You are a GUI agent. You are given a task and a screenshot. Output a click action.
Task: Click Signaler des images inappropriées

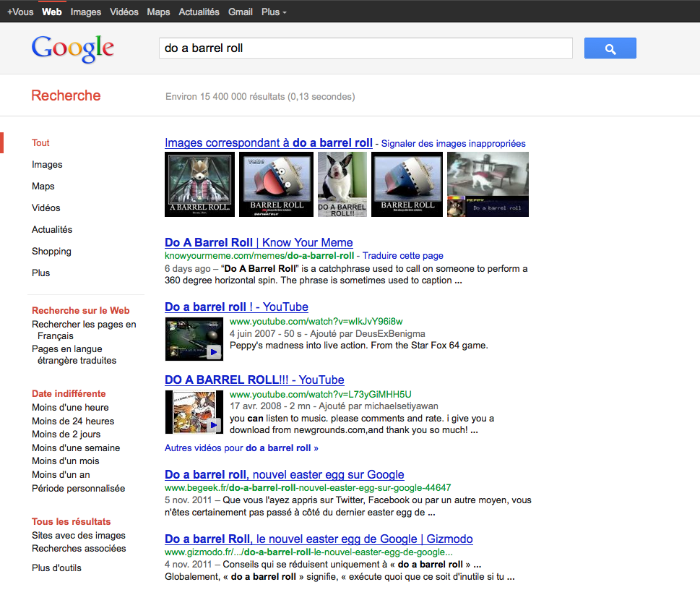coord(453,144)
